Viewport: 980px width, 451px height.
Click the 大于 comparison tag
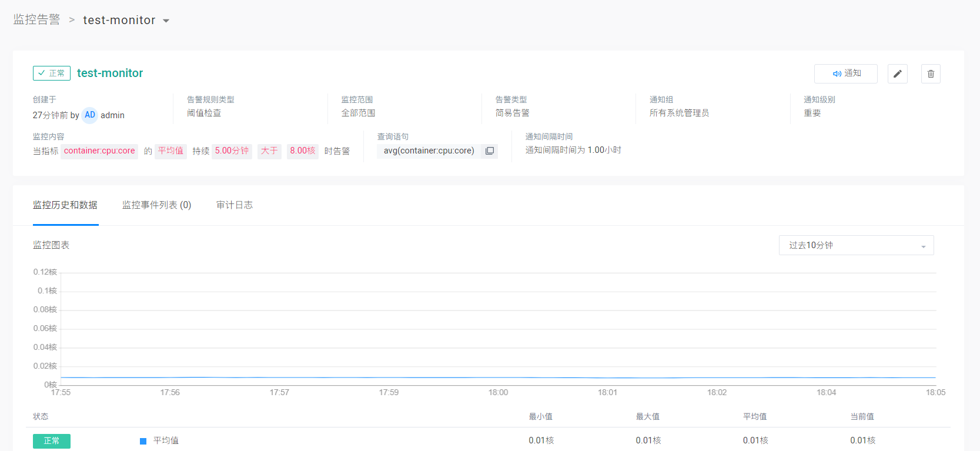pos(269,151)
